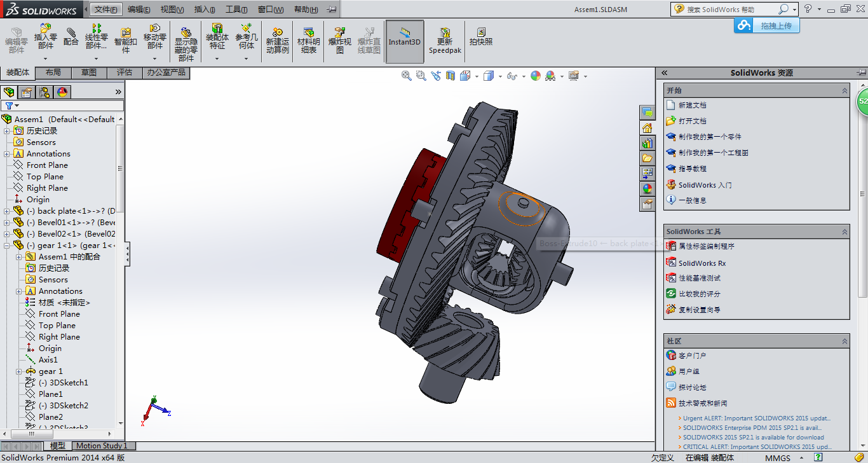Select the 移动零部件 (Move Component) tool
The image size is (868, 463).
coord(155,37)
